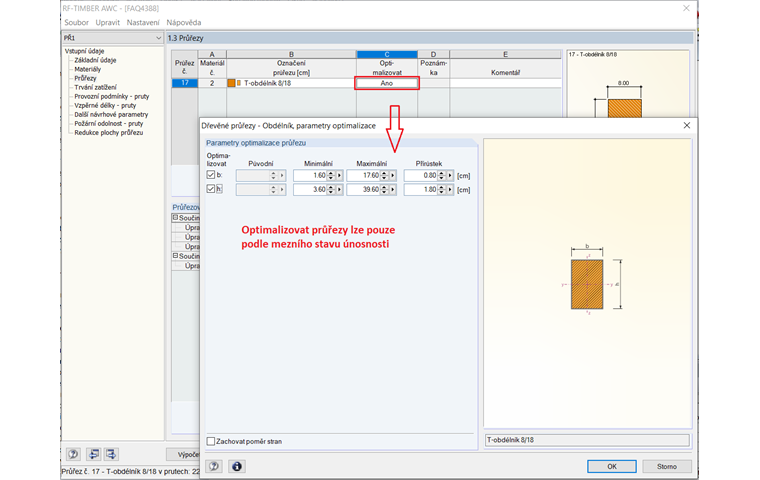Open the Nápověda menu
Image resolution: width=760 pixels, height=480 pixels.
click(x=184, y=22)
